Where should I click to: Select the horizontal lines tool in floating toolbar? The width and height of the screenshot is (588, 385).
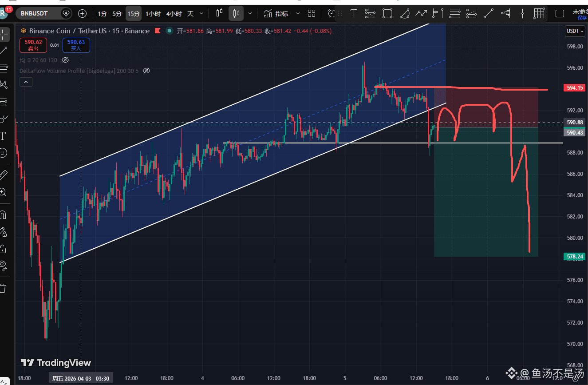[455, 13]
